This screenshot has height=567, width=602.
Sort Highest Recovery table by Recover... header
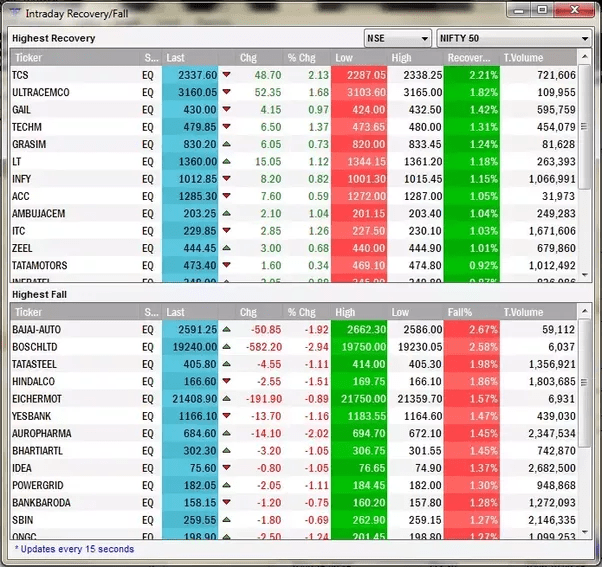pyautogui.click(x=471, y=58)
